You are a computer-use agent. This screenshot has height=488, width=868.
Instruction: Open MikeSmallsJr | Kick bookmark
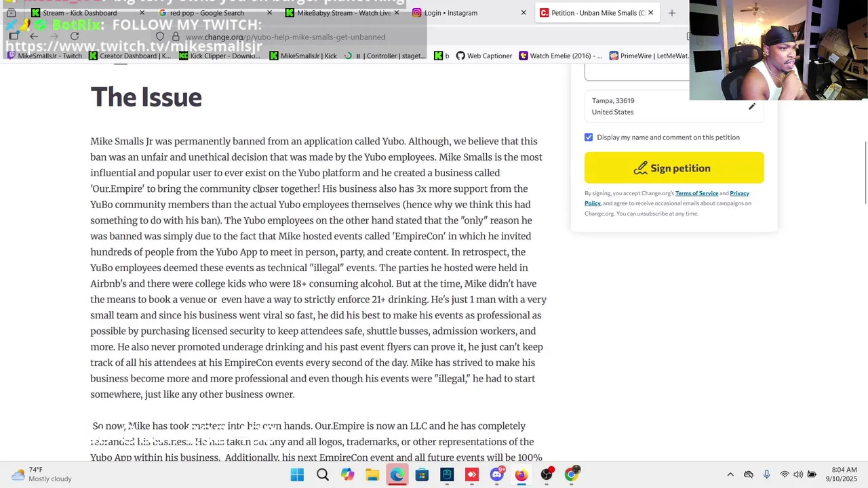point(302,56)
